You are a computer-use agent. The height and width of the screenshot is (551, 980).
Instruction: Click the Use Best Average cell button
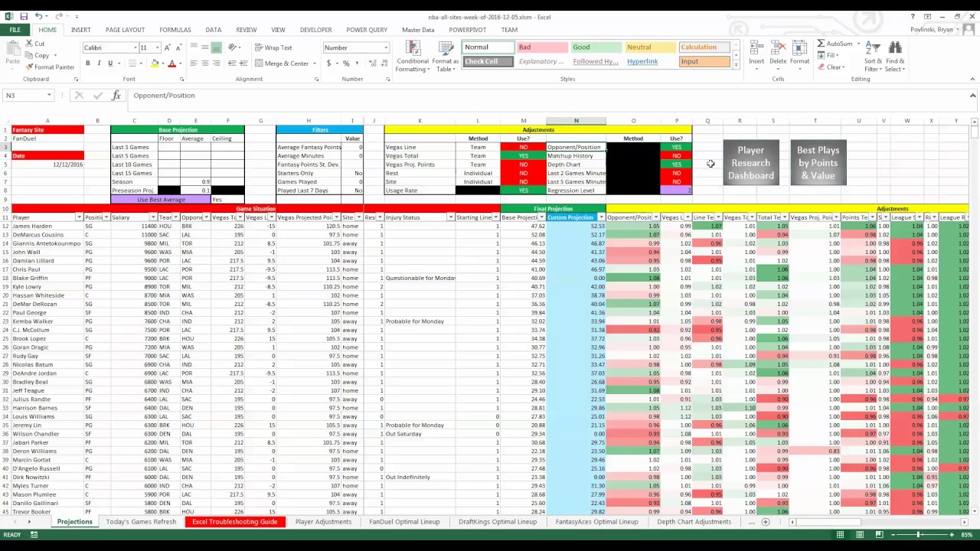pos(160,199)
